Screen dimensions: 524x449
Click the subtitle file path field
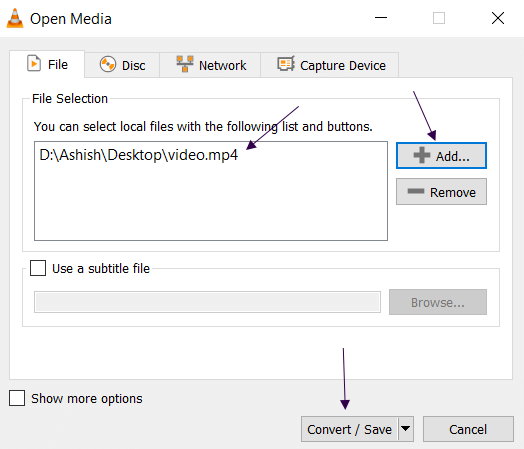click(x=207, y=302)
